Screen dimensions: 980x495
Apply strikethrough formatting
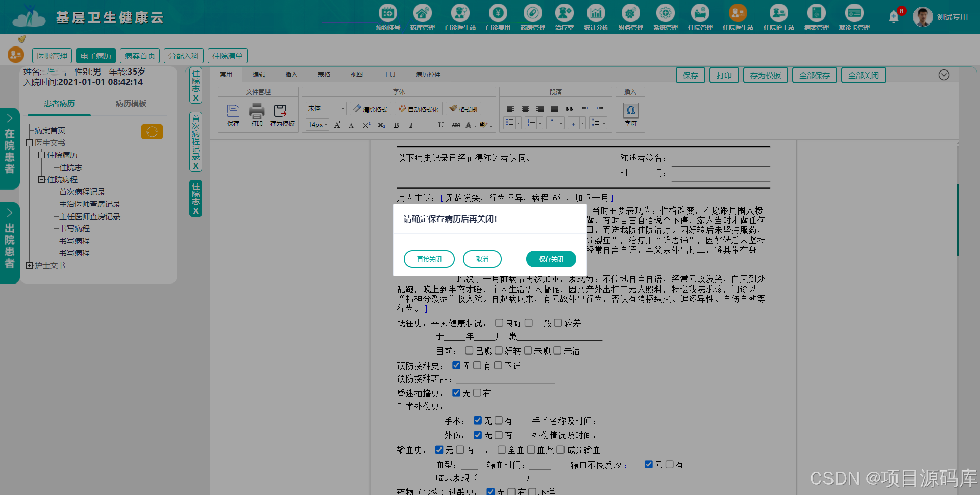(455, 125)
